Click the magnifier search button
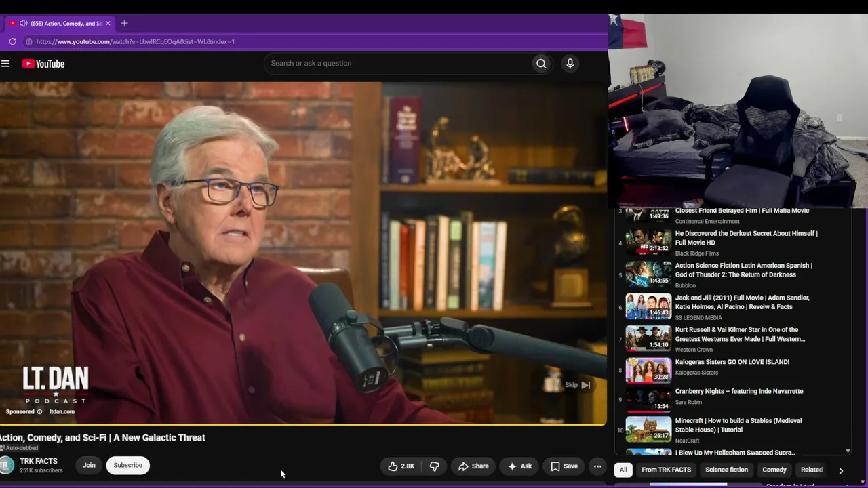This screenshot has width=868, height=488. tap(541, 64)
